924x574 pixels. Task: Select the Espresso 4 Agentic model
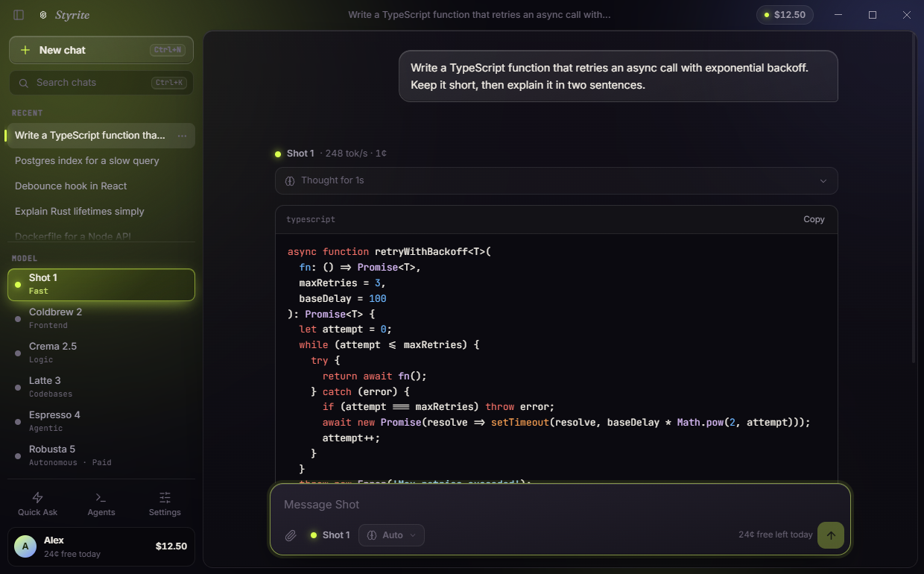(101, 421)
